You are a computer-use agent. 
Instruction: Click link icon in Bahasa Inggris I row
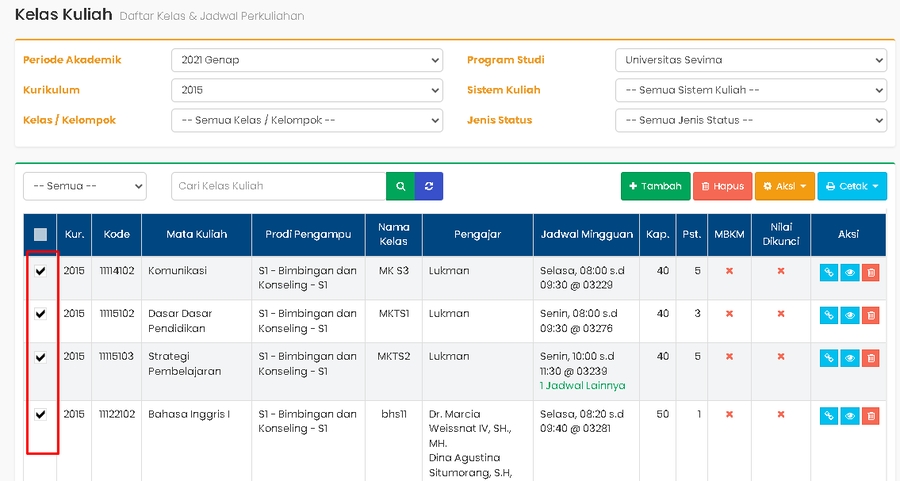829,416
